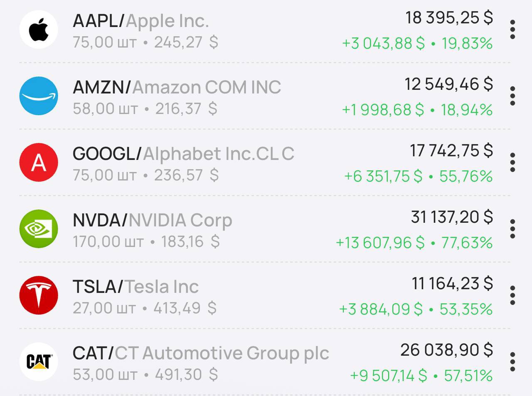Open the three-dot menu for TSLA
The width and height of the screenshot is (532, 396).
(512, 295)
